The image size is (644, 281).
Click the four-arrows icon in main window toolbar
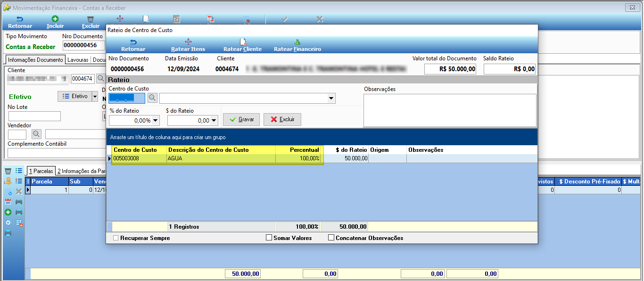[120, 19]
